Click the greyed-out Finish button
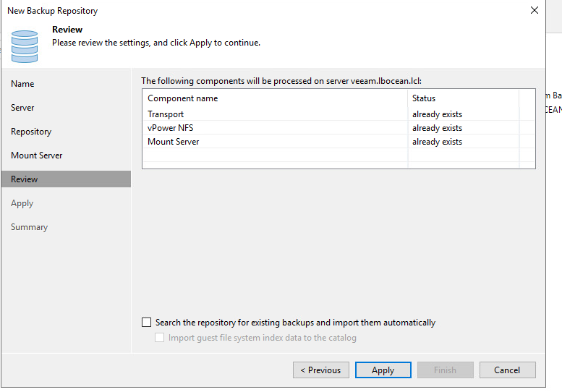The image size is (562, 392). click(x=445, y=370)
